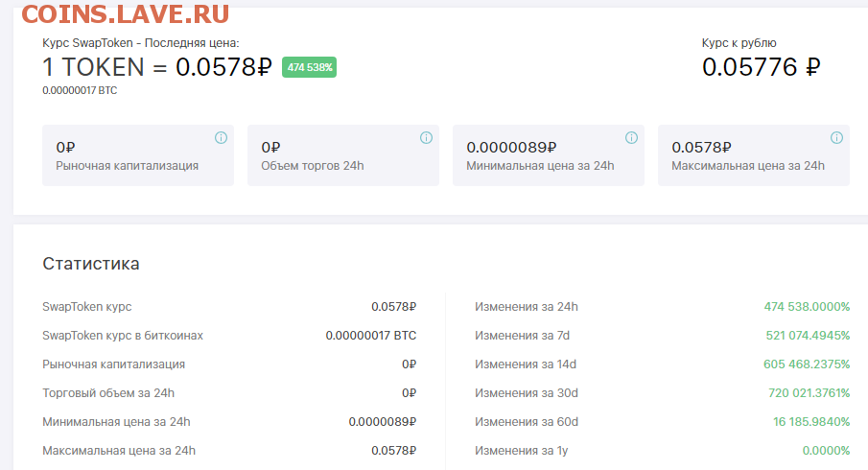The width and height of the screenshot is (868, 470).
Task: Click the 16 185.9840% change value
Action: coord(811,422)
